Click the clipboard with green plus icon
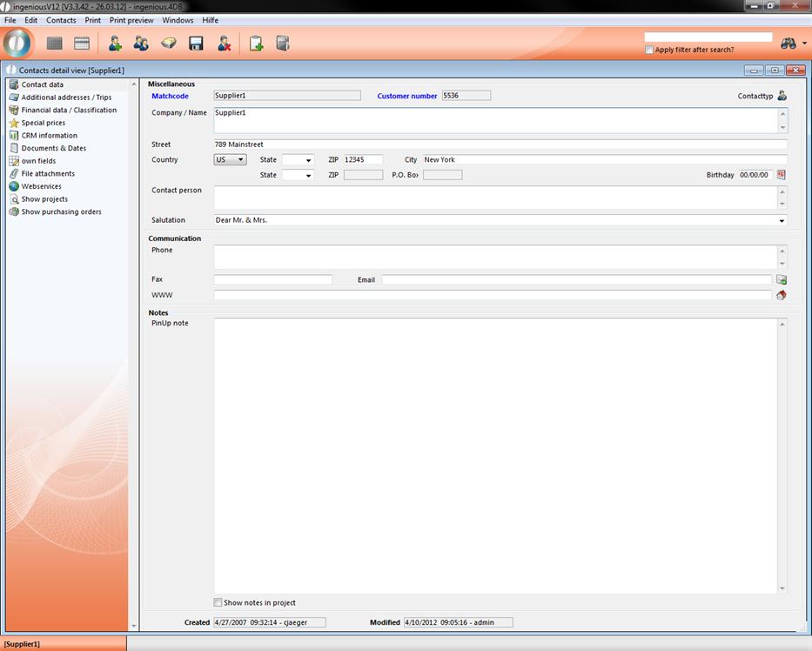This screenshot has height=651, width=812. (x=256, y=44)
